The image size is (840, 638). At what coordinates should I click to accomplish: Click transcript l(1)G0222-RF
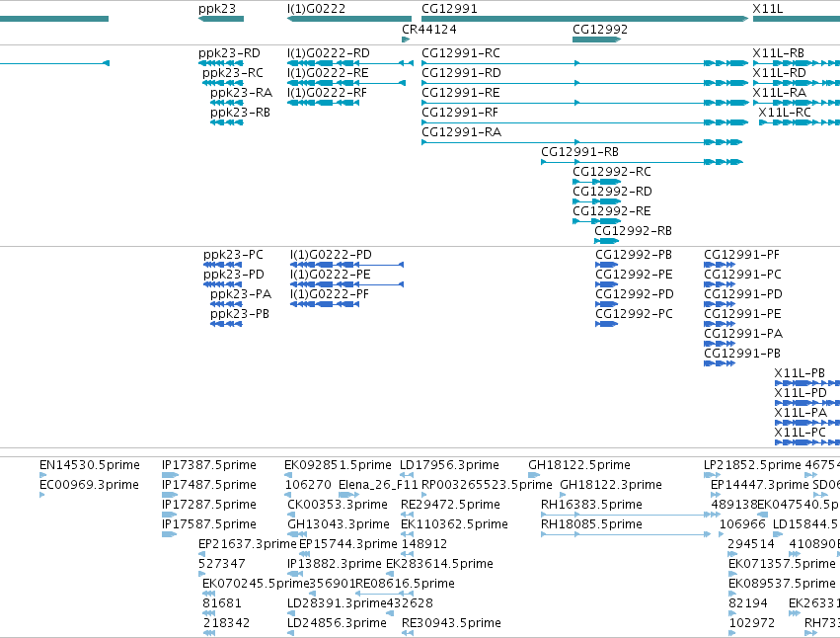(328, 93)
